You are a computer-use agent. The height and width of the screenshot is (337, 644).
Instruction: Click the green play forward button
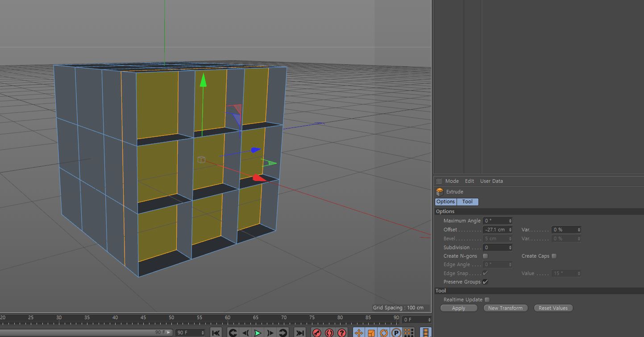click(x=258, y=333)
